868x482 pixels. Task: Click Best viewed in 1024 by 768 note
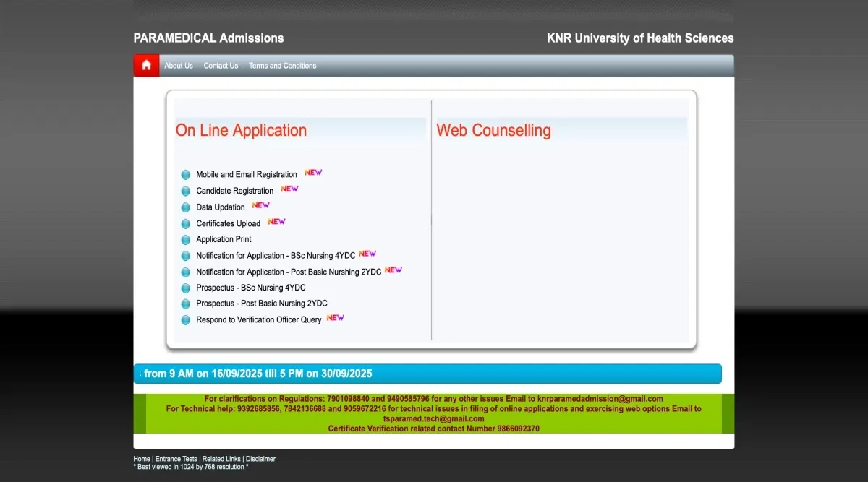[191, 467]
